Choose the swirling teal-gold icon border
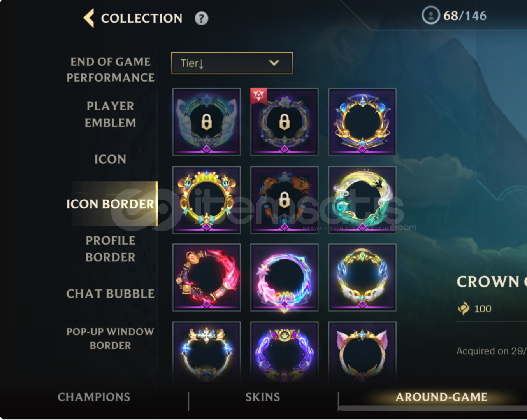This screenshot has height=420, width=527. tap(362, 199)
